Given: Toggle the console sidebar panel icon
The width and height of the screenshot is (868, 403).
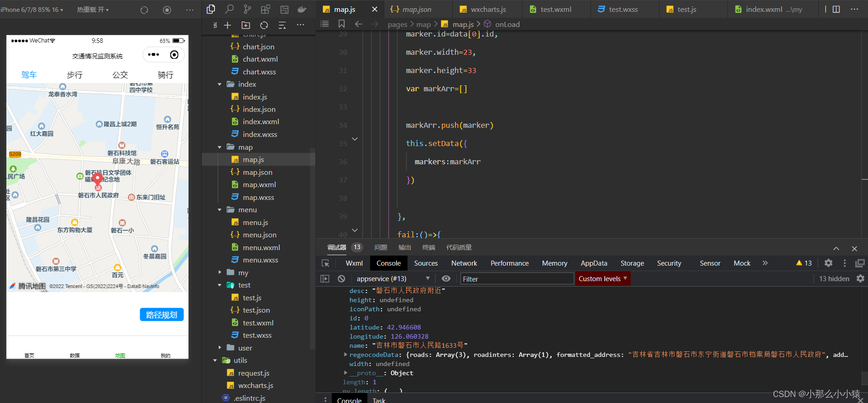Looking at the screenshot, I should 325,278.
